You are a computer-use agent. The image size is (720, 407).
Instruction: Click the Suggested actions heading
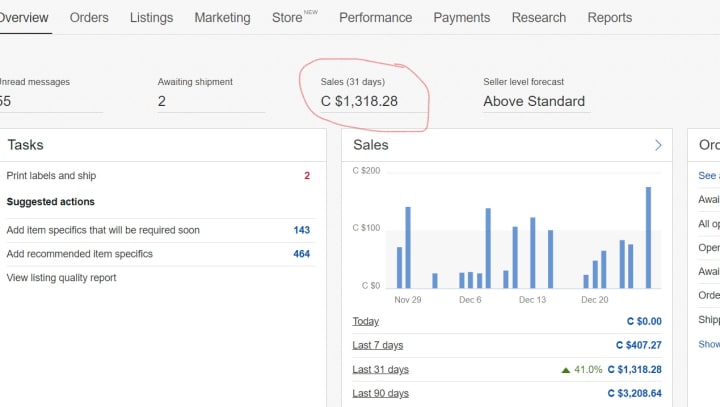point(51,202)
